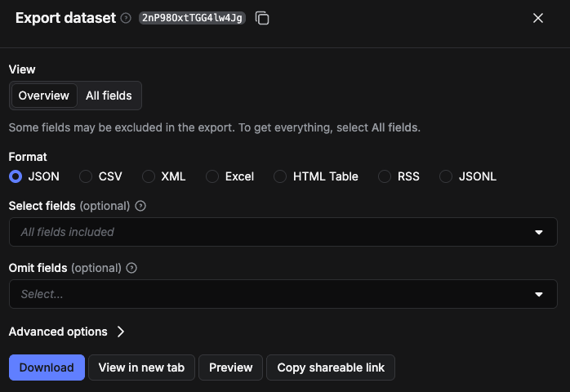Click the Download button
The width and height of the screenshot is (570, 392).
click(47, 367)
